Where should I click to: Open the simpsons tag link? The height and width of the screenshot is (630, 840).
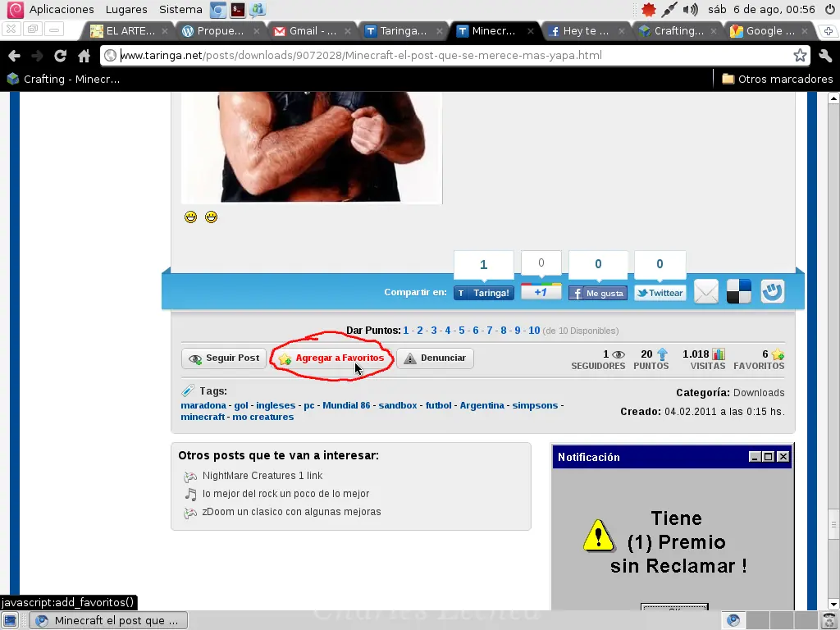click(x=535, y=405)
